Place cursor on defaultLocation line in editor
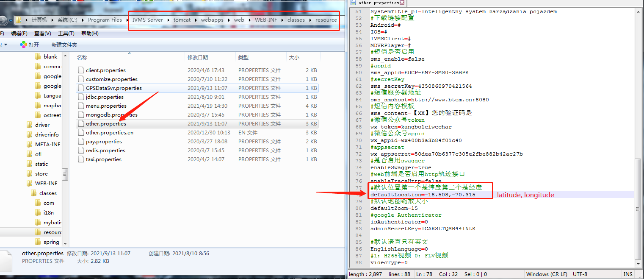The height and width of the screenshot is (279, 644). (423, 195)
